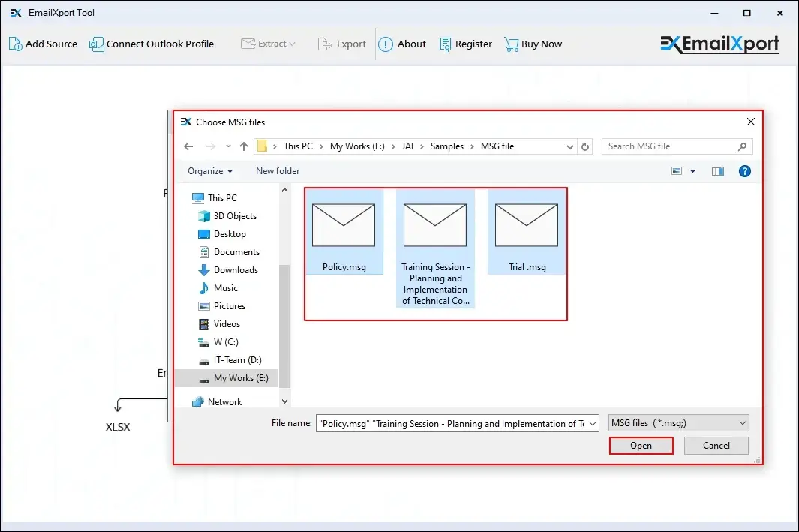Expand the Organize dropdown menu
This screenshot has height=532, width=799.
pos(210,171)
